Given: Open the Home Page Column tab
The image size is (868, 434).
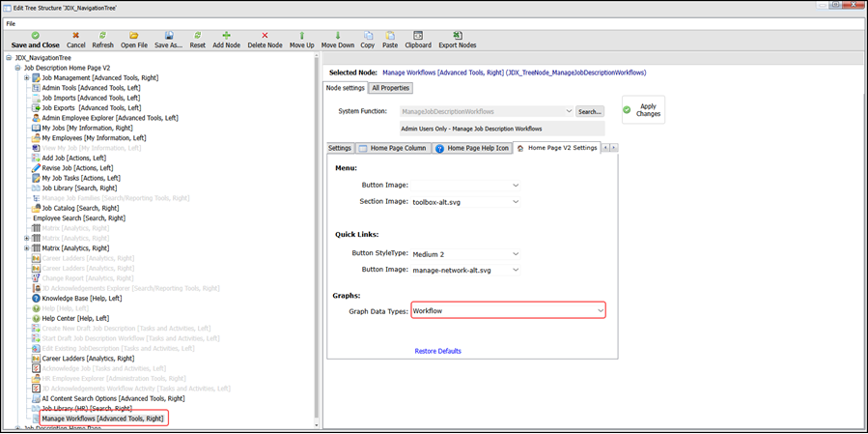Looking at the screenshot, I should (x=393, y=149).
